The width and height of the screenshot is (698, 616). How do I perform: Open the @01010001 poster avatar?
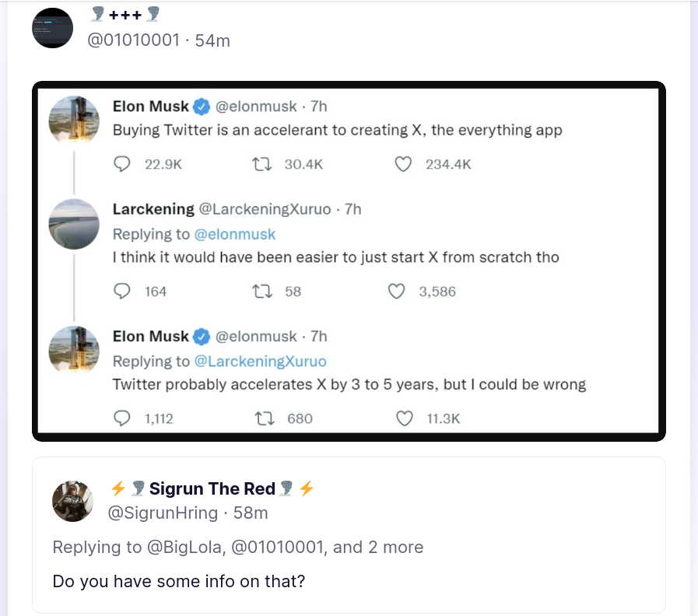52,28
